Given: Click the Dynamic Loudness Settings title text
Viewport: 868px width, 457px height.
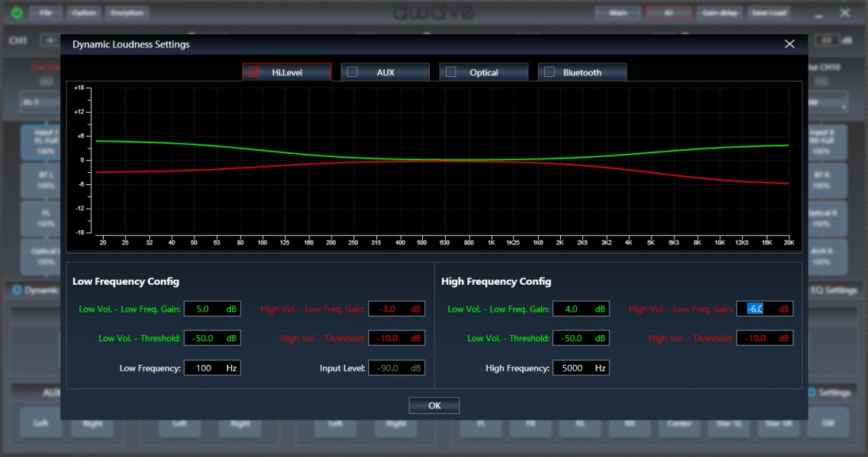Looking at the screenshot, I should 130,44.
